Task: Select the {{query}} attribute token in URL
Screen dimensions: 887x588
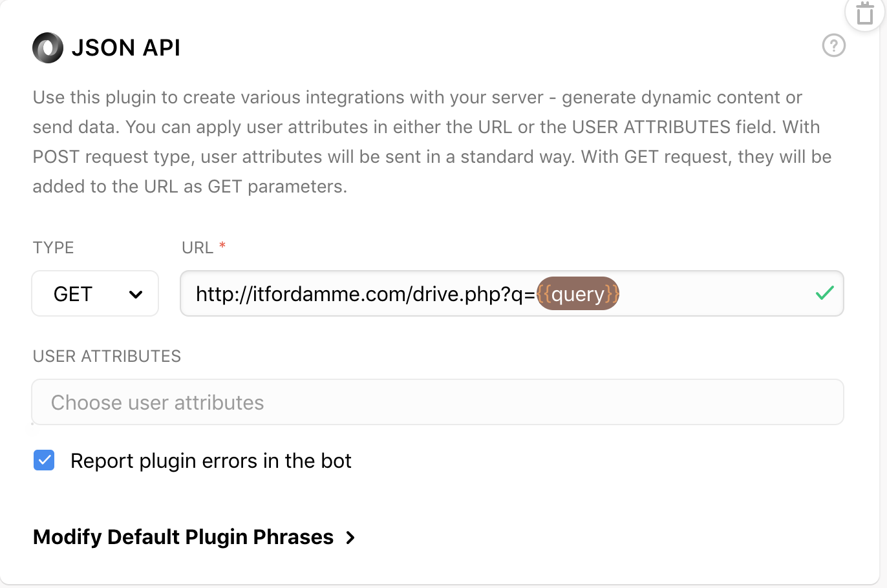Action: click(578, 294)
